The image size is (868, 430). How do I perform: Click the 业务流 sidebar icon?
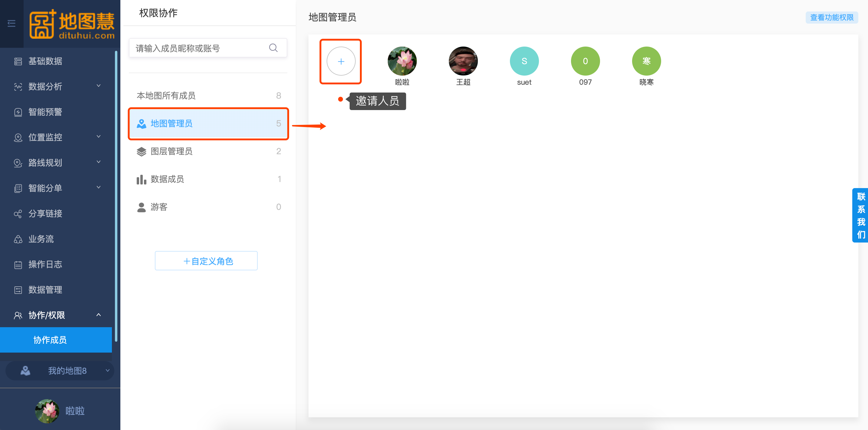coord(18,239)
